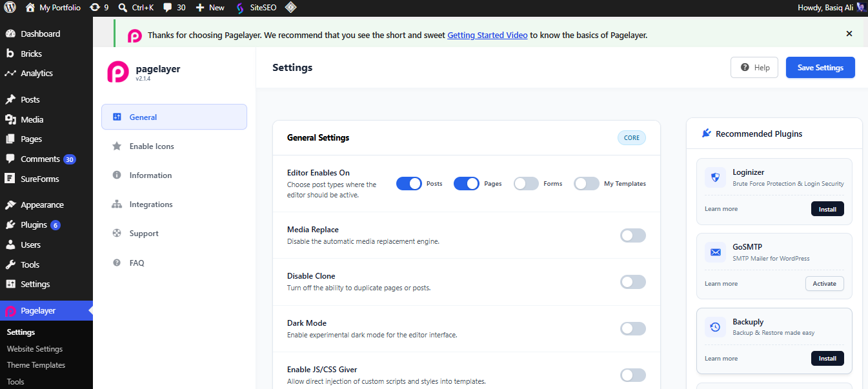The width and height of the screenshot is (868, 389).
Task: Click the WordPress logo in admin bar
Action: point(10,8)
